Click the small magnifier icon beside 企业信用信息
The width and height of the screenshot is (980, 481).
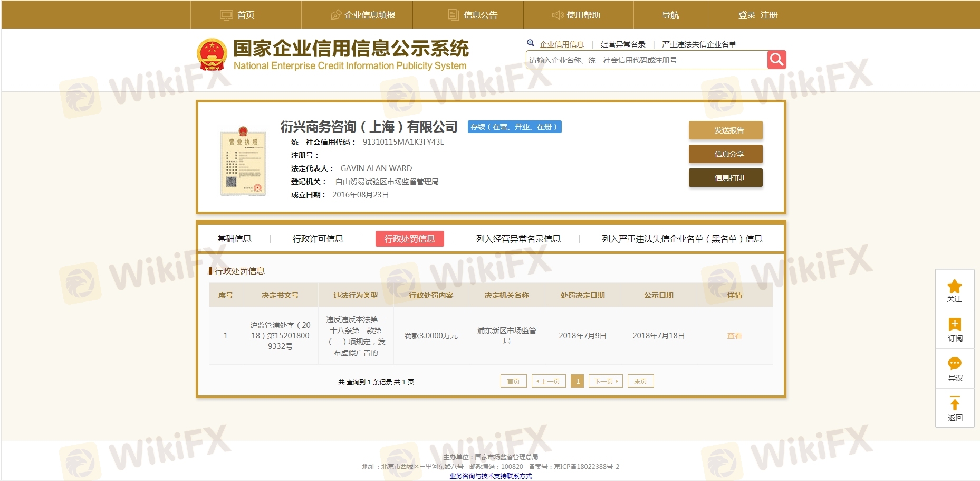(x=531, y=43)
